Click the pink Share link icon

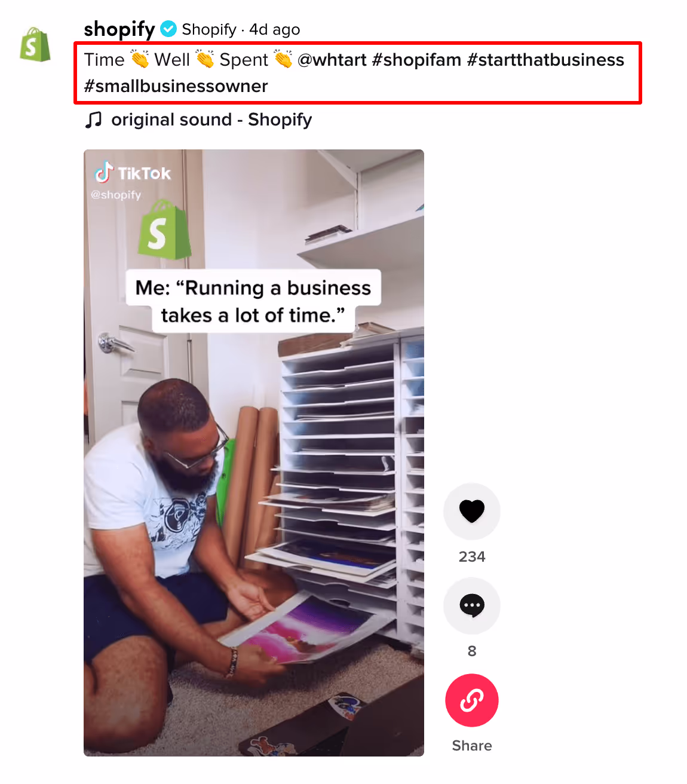pyautogui.click(x=472, y=700)
